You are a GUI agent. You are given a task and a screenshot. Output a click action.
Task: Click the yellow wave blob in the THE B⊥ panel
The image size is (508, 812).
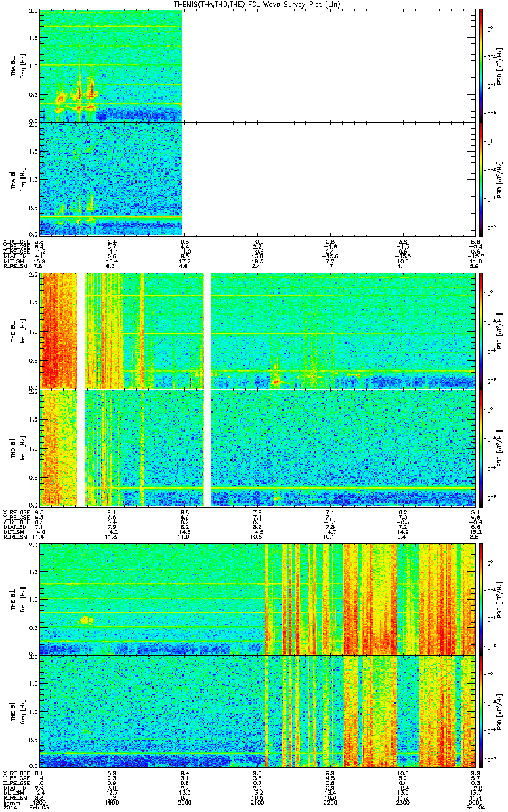click(86, 619)
